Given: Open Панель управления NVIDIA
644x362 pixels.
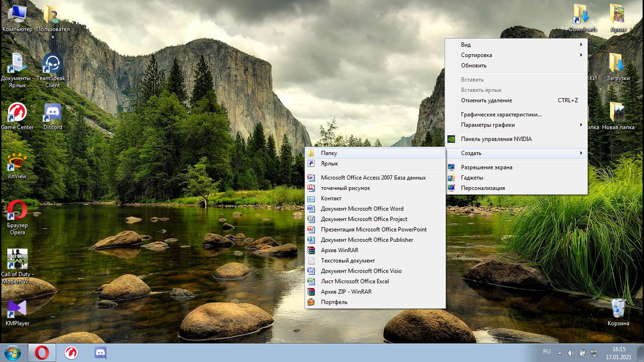Looking at the screenshot, I should (x=516, y=139).
